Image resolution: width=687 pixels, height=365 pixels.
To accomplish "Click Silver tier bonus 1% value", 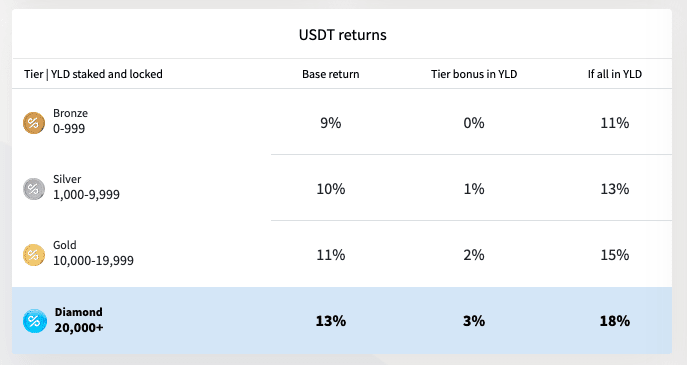I will [474, 189].
